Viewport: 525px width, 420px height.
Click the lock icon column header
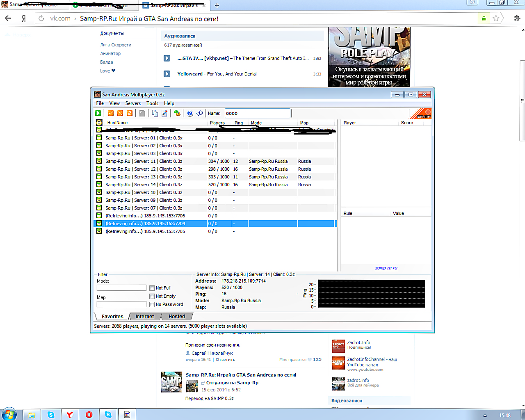[99, 123]
